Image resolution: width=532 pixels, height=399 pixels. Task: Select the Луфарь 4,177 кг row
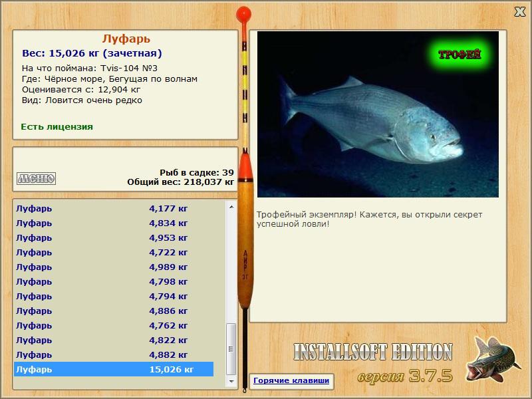[x=114, y=208]
